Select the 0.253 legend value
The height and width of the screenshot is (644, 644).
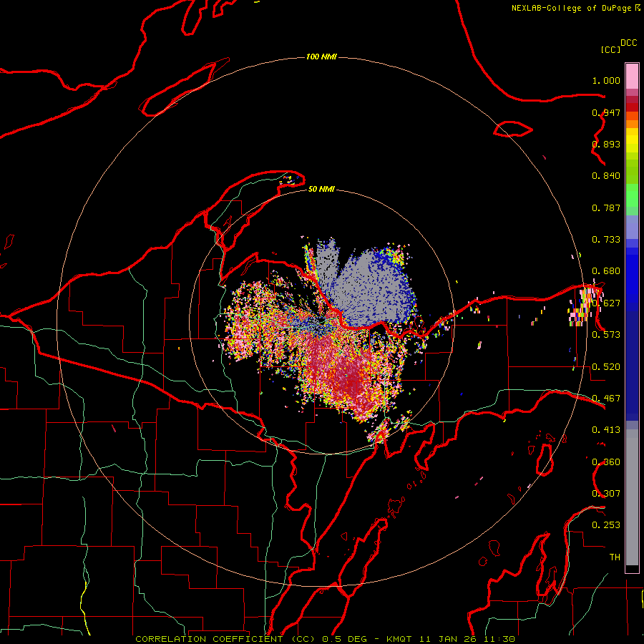pos(606,525)
